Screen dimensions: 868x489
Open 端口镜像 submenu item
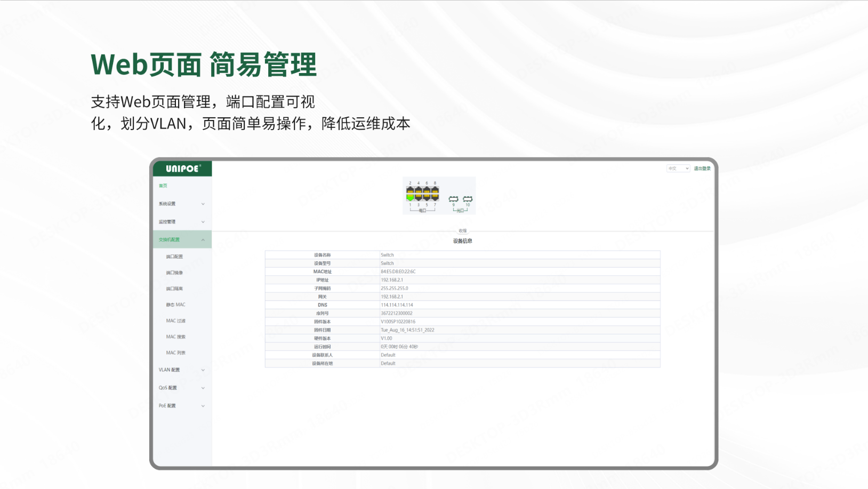point(174,272)
